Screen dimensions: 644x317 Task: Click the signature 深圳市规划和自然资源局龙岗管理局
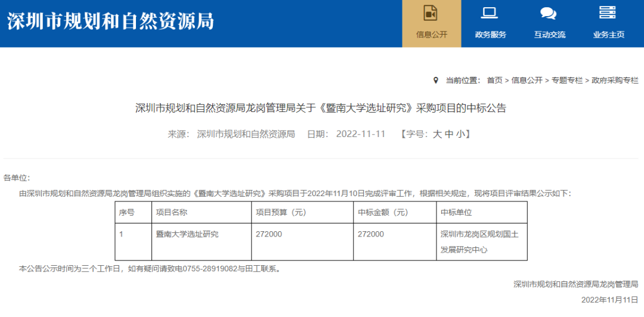pos(576,284)
